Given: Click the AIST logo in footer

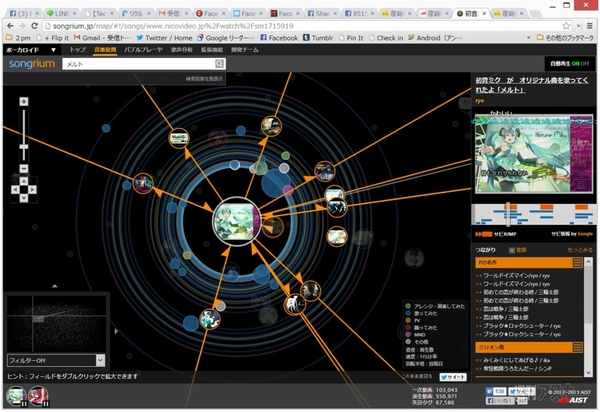Looking at the screenshot, I should tap(573, 400).
